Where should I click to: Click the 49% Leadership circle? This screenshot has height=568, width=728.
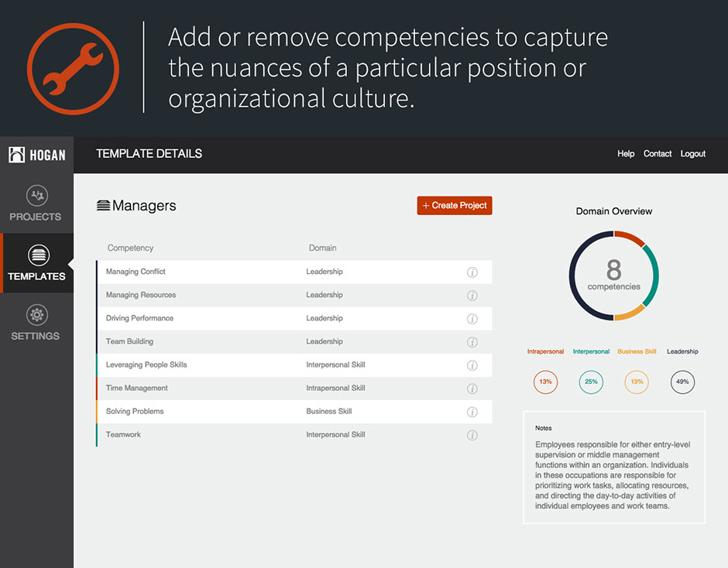tap(682, 382)
